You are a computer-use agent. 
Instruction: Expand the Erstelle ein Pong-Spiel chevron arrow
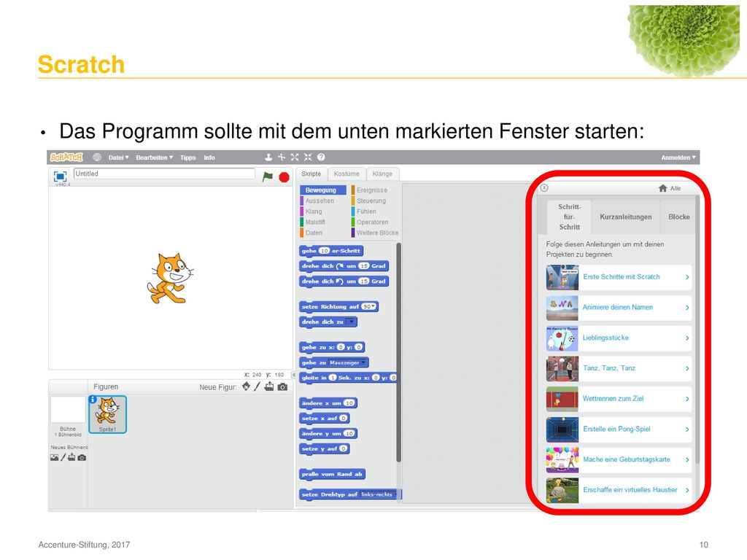[687, 429]
